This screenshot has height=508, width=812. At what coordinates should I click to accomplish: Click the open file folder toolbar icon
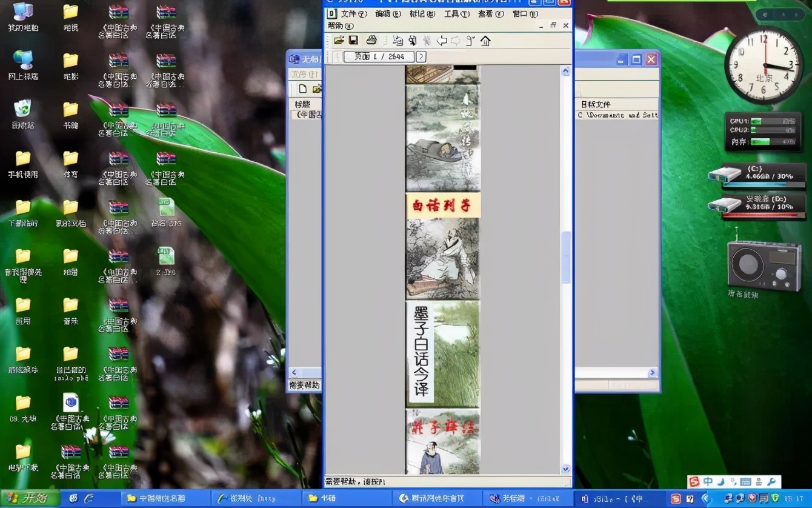[x=339, y=41]
